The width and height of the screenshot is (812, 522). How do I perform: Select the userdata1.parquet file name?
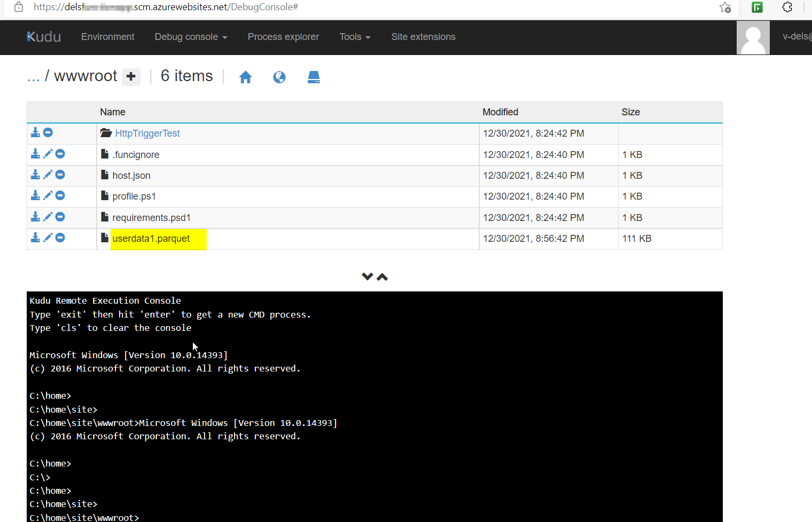pyautogui.click(x=151, y=239)
